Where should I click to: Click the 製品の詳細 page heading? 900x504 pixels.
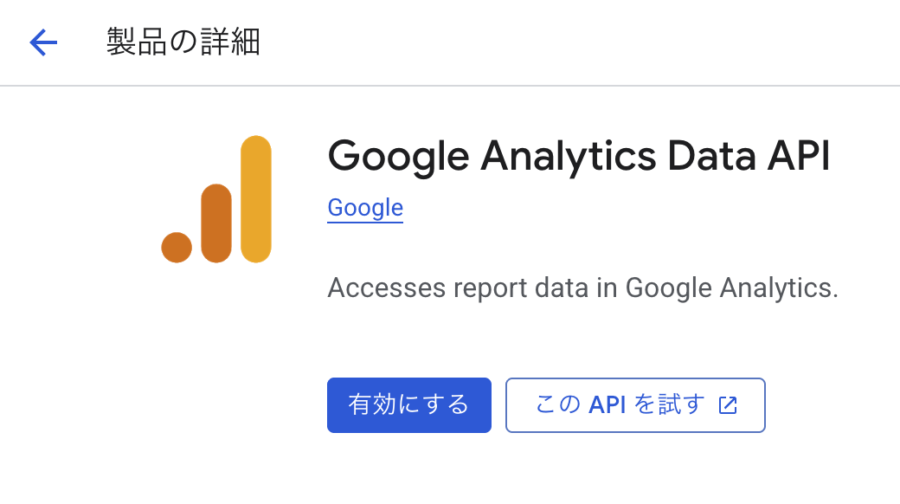pyautogui.click(x=183, y=43)
